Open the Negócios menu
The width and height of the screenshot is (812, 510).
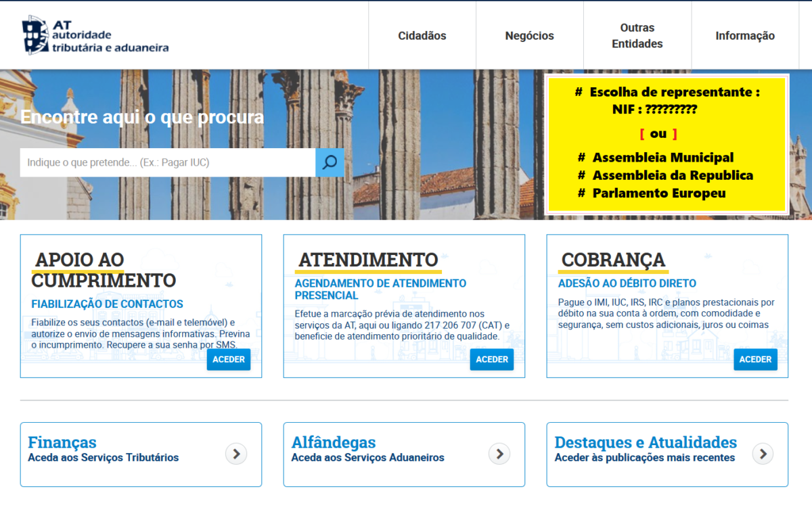529,36
